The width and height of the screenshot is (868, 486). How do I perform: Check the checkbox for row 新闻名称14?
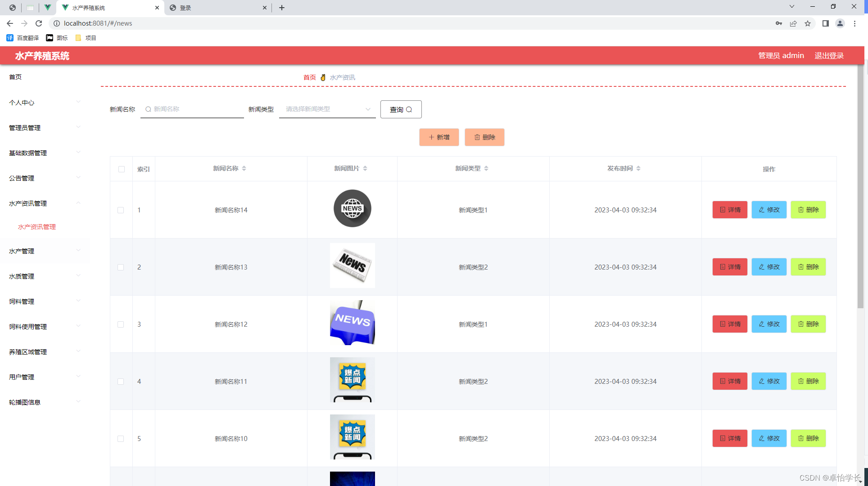tap(121, 210)
